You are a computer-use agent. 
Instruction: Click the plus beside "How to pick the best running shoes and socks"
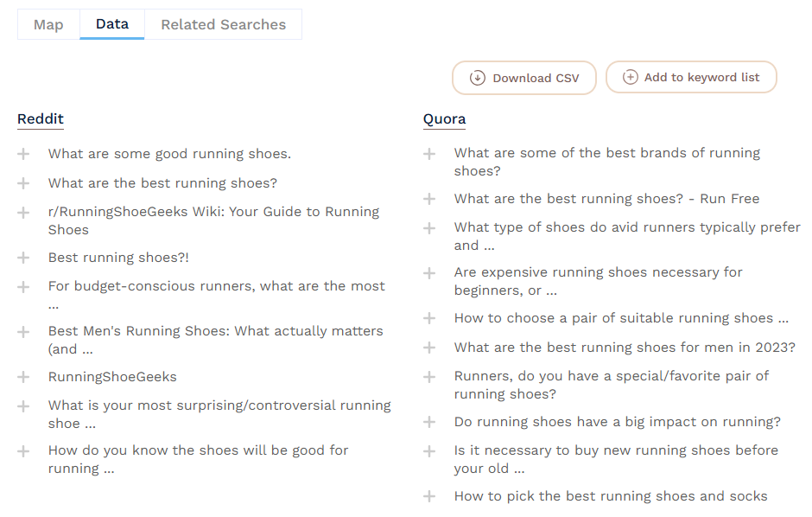(x=428, y=496)
